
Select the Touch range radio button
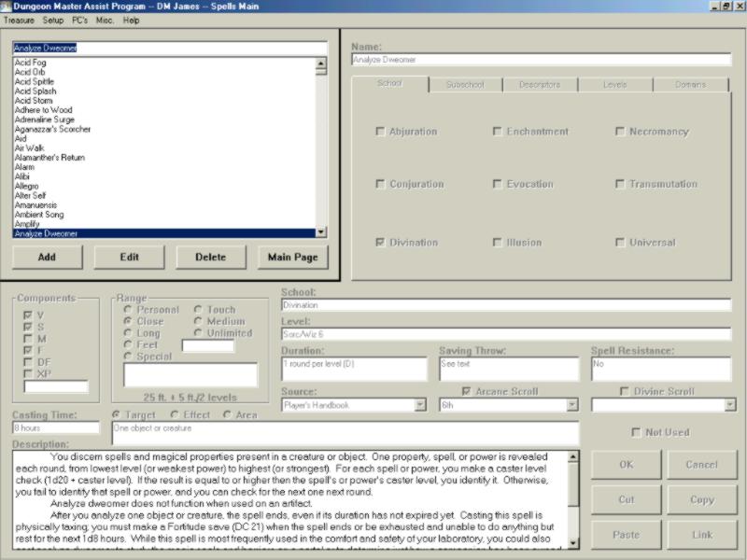pyautogui.click(x=198, y=310)
